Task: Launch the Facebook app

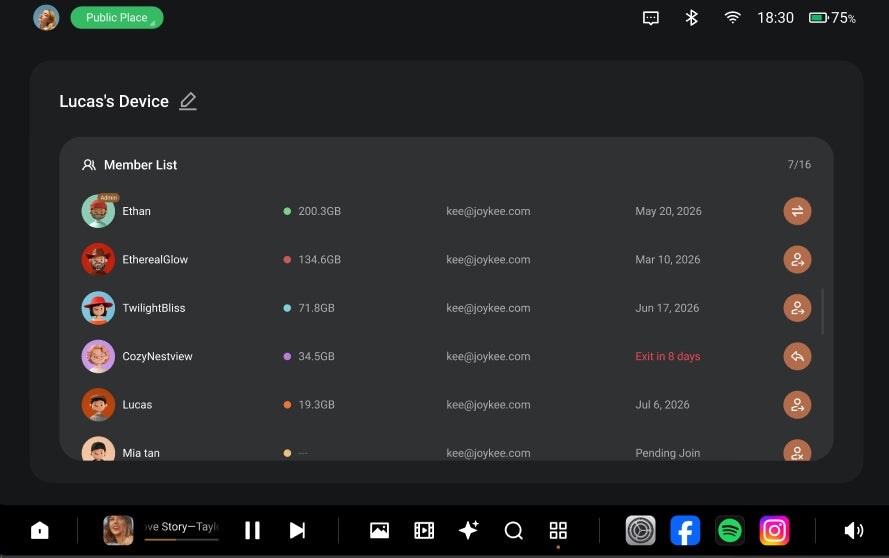Action: pos(685,531)
